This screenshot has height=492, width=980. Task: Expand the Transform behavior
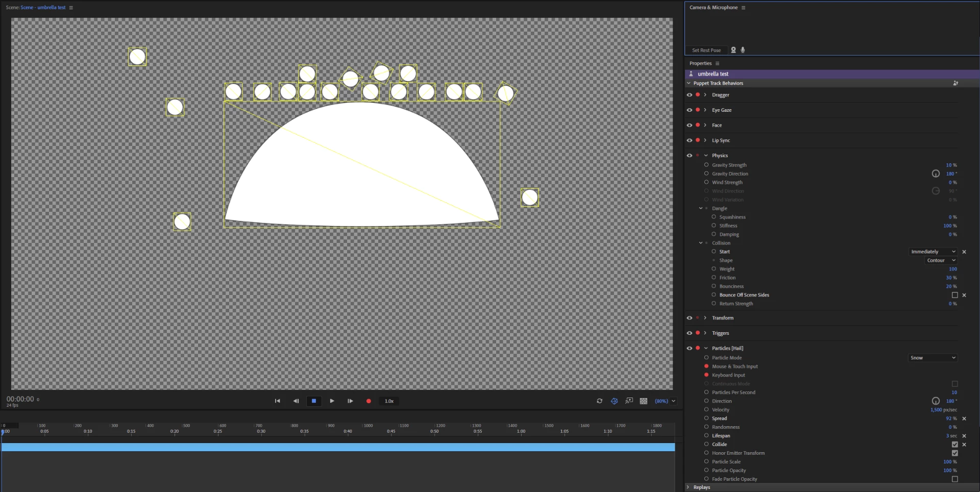(705, 318)
